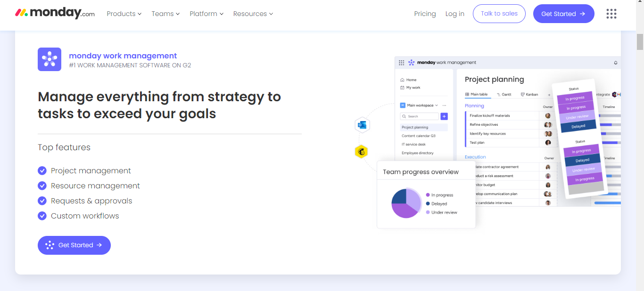Click the Custom workflows feature text
Image resolution: width=644 pixels, height=291 pixels.
pos(85,216)
